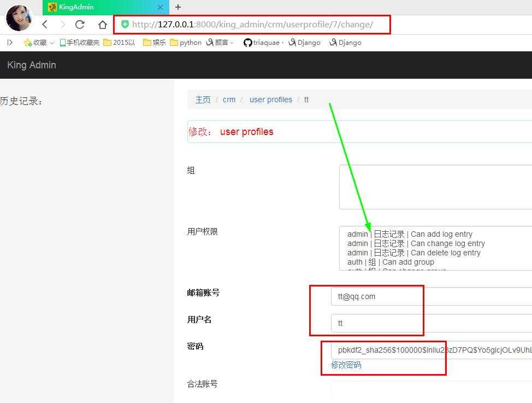532x403 pixels.
Task: Go to user profiles breadcrumb link
Action: [x=271, y=100]
